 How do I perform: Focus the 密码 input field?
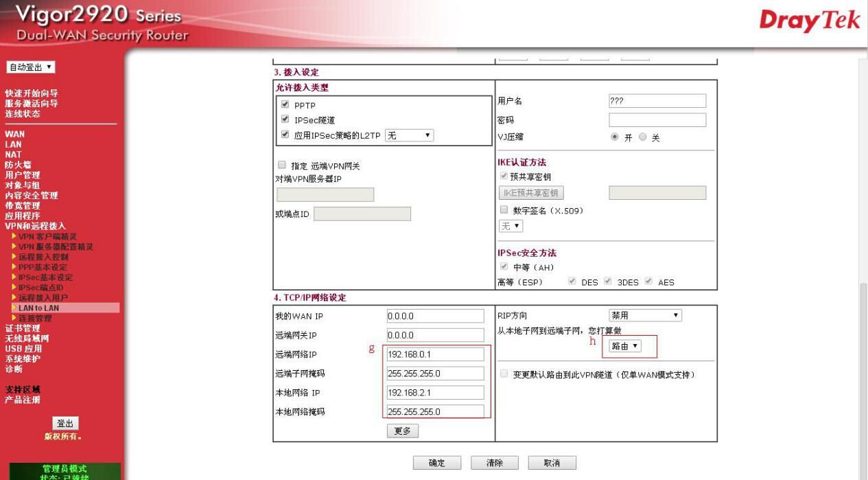657,120
